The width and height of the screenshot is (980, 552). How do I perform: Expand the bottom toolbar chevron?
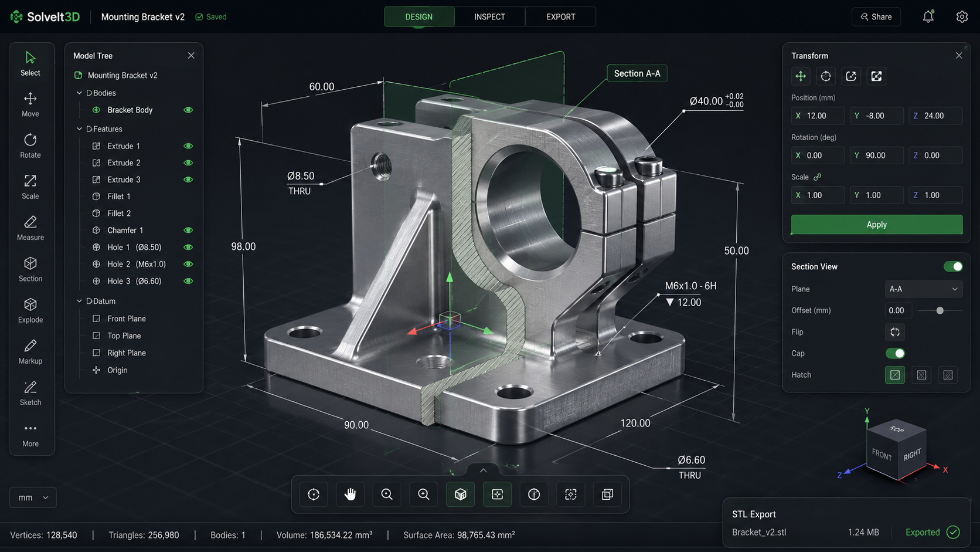tap(483, 470)
